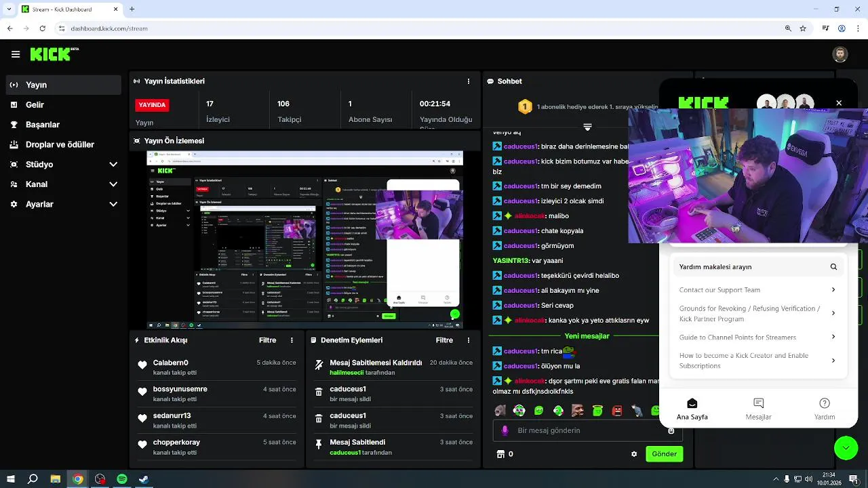Click the shop icon with 0 below chat
The height and width of the screenshot is (488, 868).
505,454
